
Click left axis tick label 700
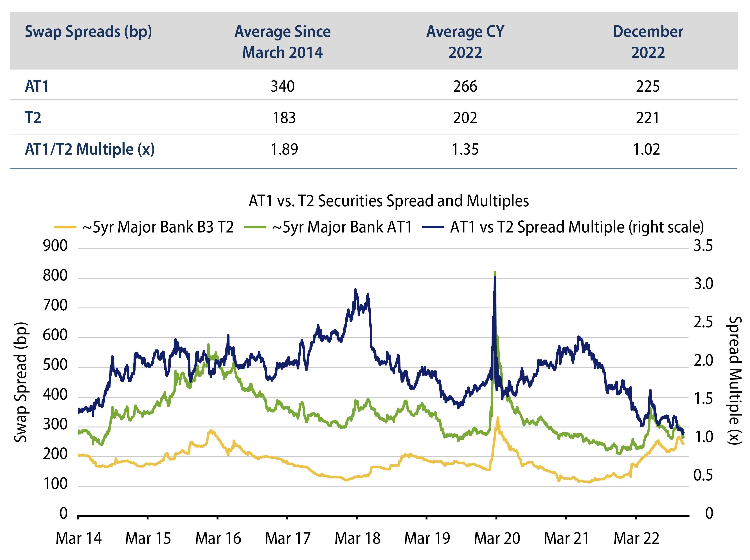click(55, 305)
